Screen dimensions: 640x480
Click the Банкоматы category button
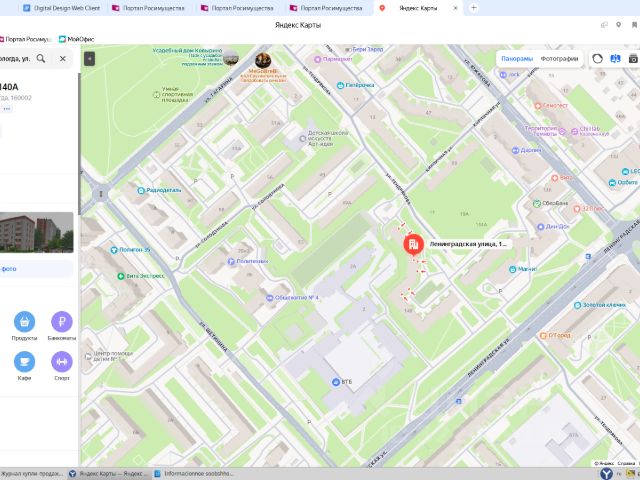[x=62, y=326]
